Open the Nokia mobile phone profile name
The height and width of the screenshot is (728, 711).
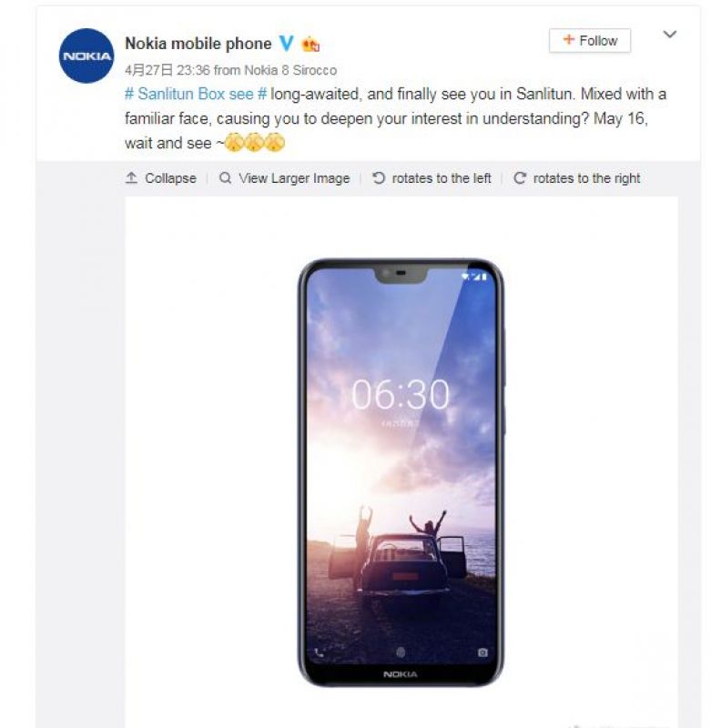[x=198, y=43]
